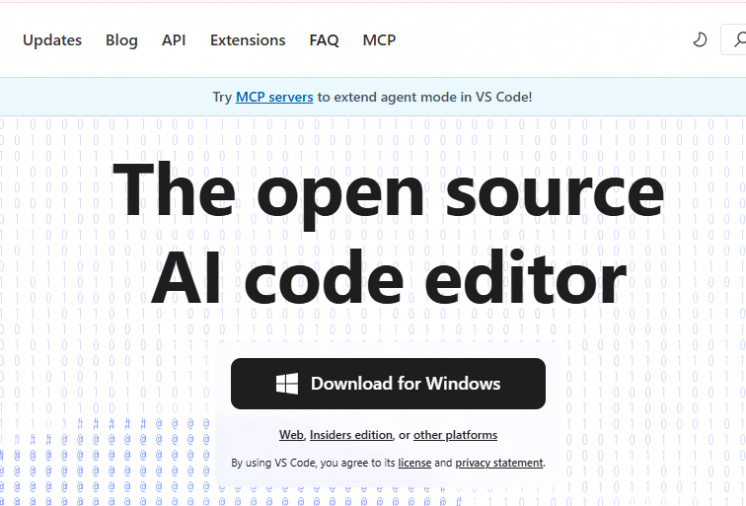Open the VS Code license link
Screen dimensions: 746x506
(414, 463)
